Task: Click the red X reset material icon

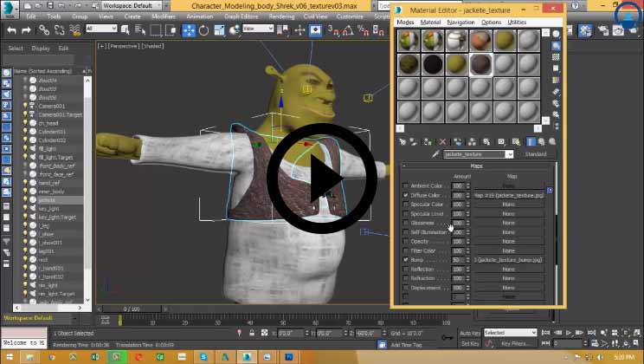Action: (x=443, y=141)
